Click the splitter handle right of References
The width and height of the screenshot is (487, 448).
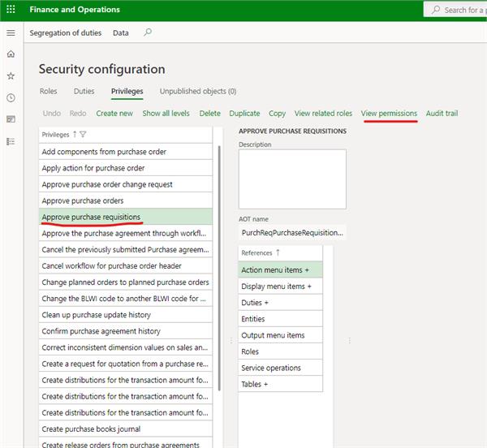349,341
